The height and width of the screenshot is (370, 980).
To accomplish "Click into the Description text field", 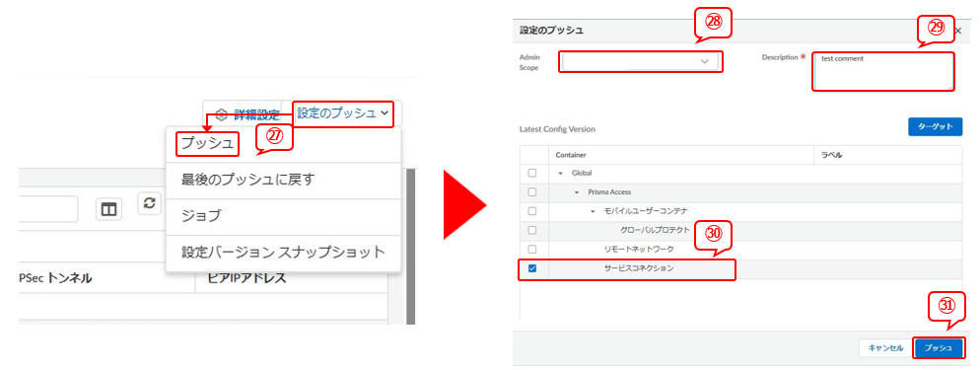I will point(883,71).
